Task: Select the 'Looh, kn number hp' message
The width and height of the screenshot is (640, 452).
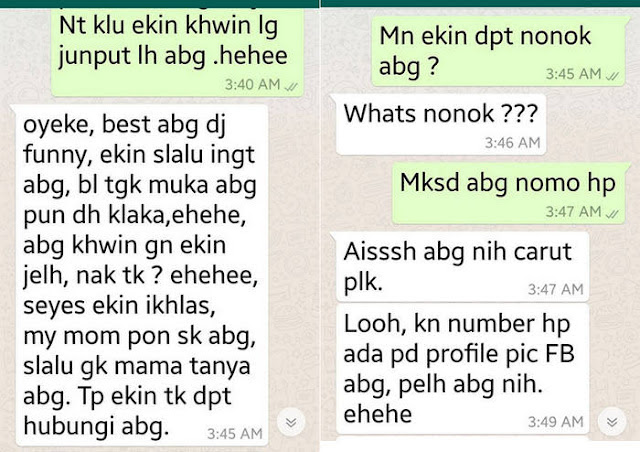Action: (x=462, y=369)
